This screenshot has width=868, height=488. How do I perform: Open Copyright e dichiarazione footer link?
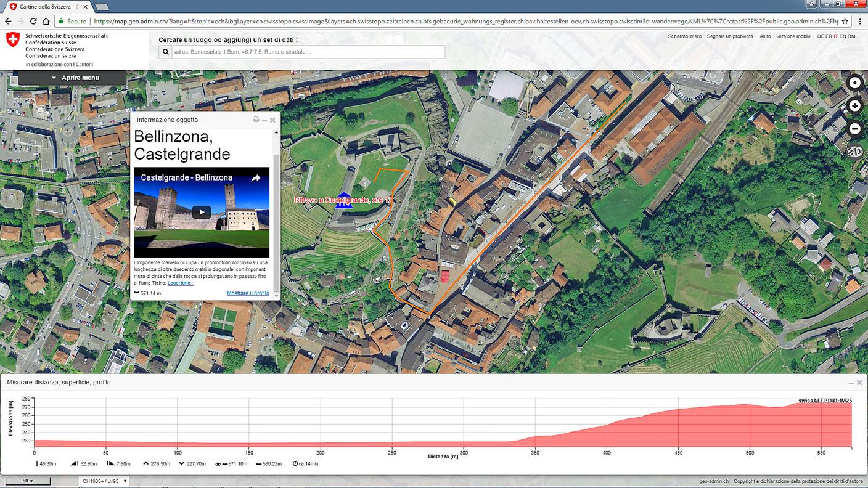798,481
